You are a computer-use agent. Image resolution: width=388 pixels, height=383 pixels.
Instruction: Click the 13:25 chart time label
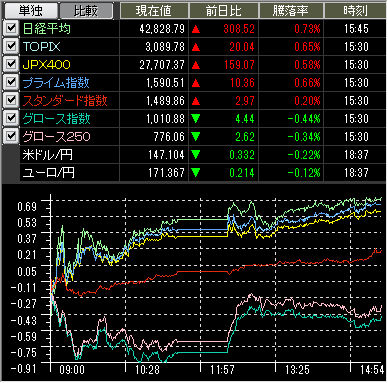297,370
